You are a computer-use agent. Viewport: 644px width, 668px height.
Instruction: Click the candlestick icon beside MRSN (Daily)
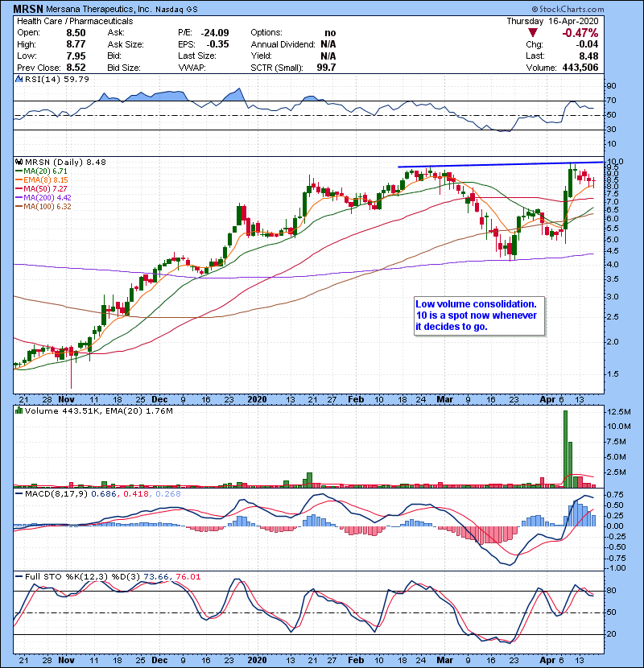pos(19,162)
